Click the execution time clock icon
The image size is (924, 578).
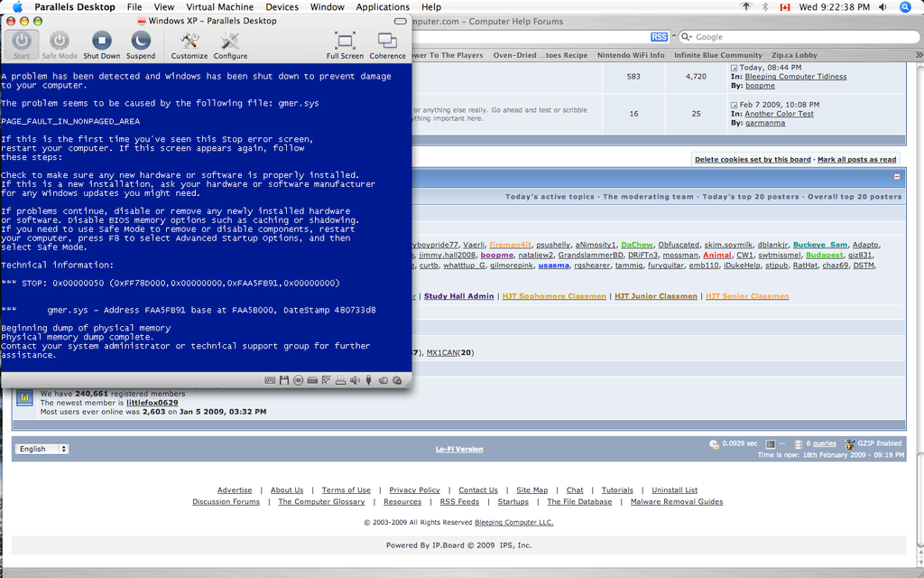(714, 443)
